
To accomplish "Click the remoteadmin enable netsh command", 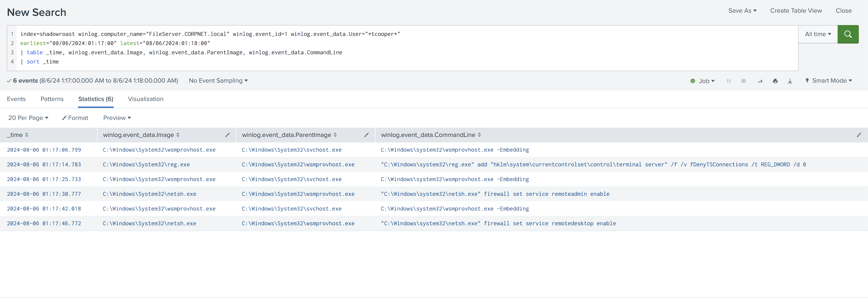I will (x=495, y=194).
